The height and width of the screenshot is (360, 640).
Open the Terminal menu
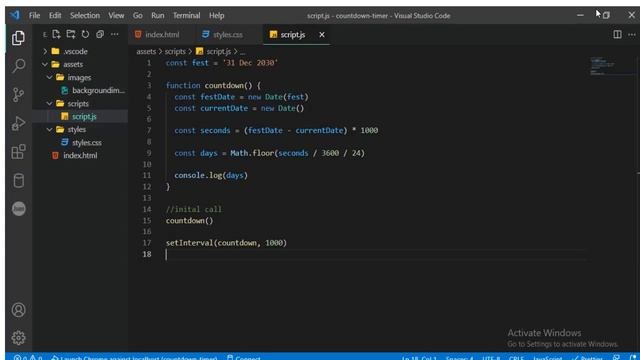pos(186,16)
